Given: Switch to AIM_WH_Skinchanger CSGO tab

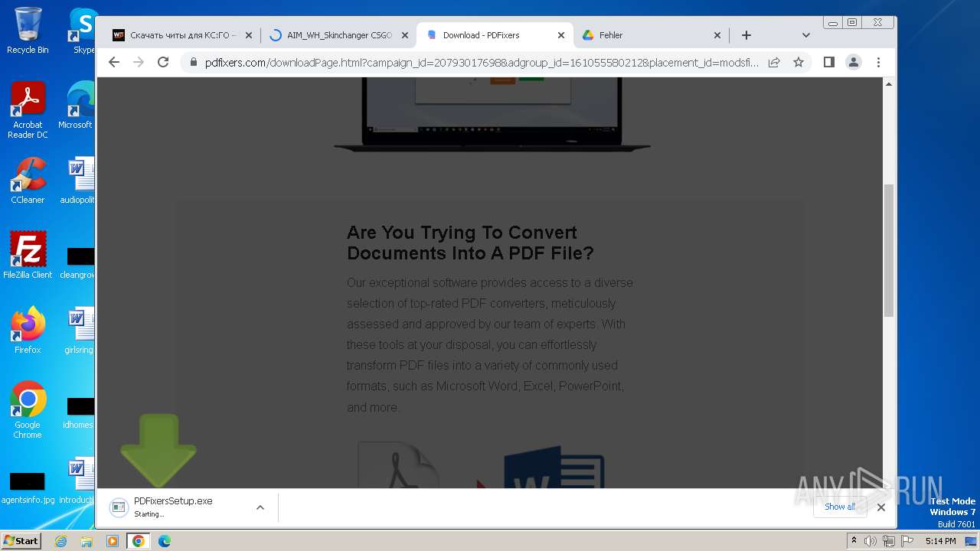Looking at the screenshot, I should (338, 35).
